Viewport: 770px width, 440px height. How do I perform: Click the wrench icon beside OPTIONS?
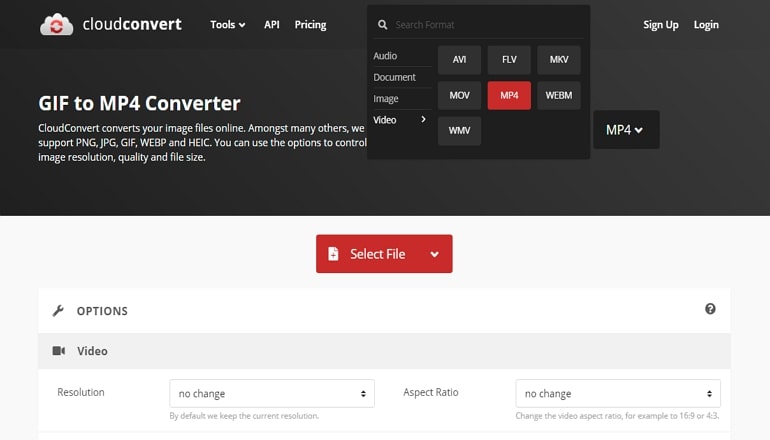(x=58, y=310)
